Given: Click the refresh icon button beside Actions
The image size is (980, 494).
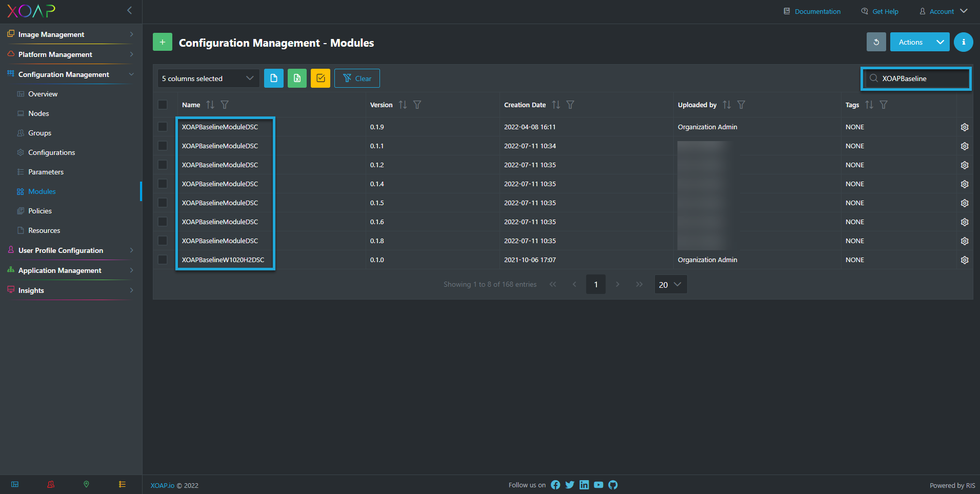Looking at the screenshot, I should (876, 42).
